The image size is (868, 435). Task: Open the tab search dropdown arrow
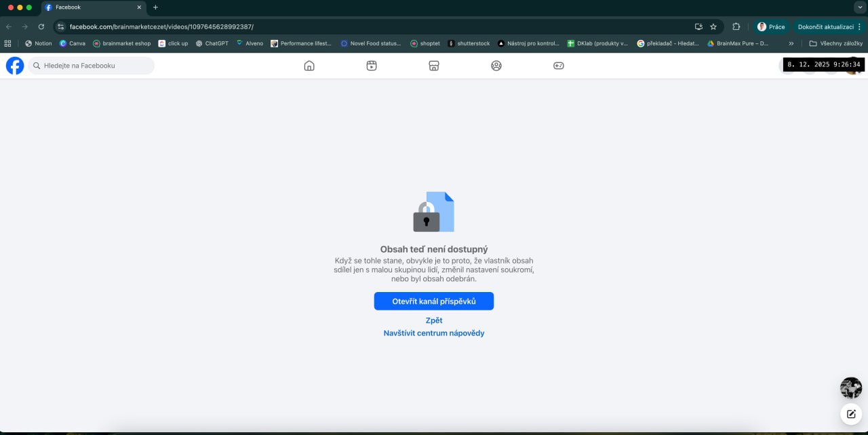(860, 7)
